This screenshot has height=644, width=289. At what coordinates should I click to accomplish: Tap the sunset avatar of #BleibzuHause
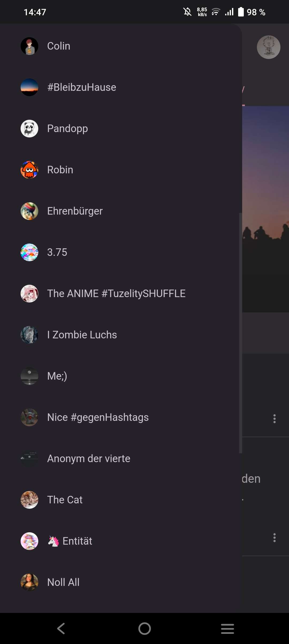tap(29, 87)
